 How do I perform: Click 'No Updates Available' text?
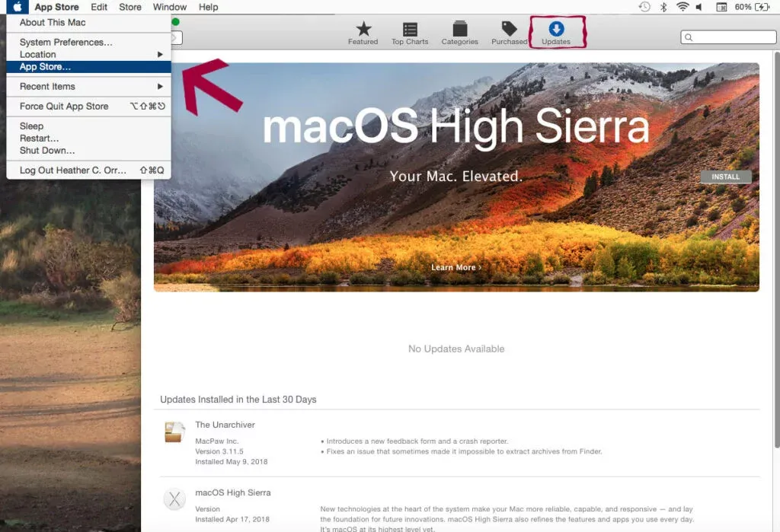point(456,349)
